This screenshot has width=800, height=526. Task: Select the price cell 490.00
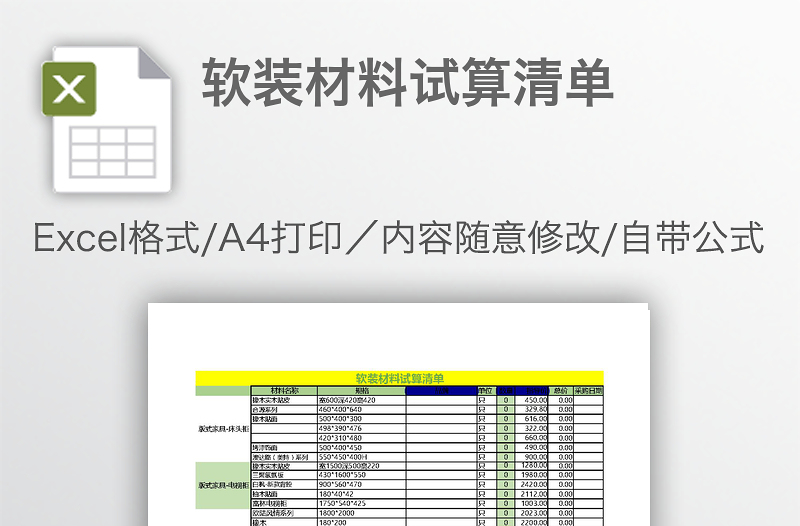click(531, 447)
